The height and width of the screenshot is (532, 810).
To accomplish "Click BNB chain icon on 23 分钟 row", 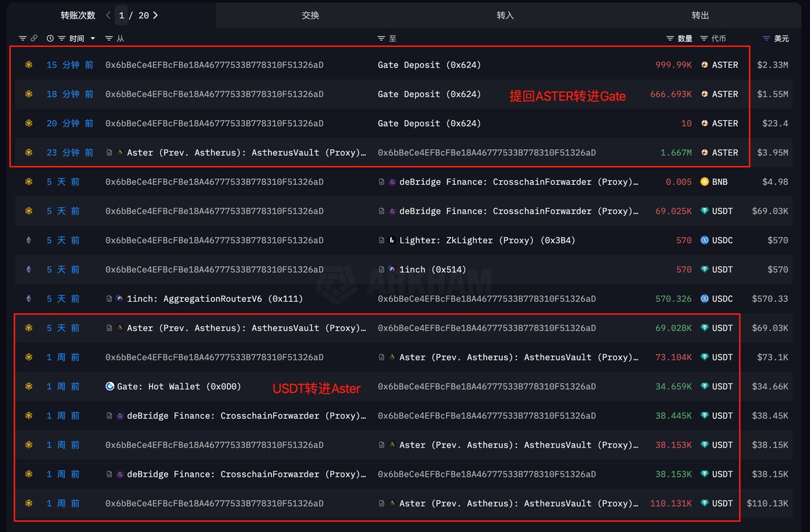I will pos(28,153).
